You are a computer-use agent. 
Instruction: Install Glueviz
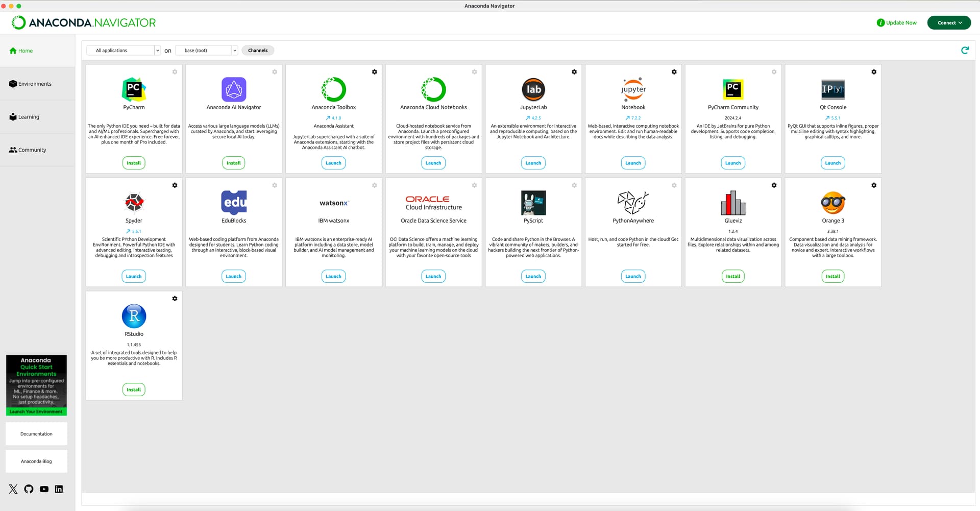733,276
